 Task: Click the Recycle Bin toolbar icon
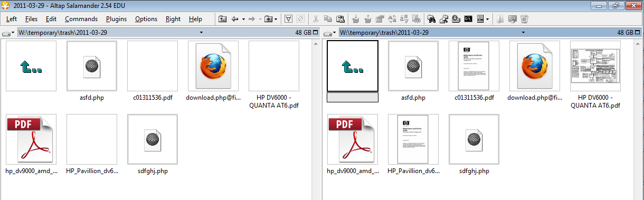click(524, 19)
